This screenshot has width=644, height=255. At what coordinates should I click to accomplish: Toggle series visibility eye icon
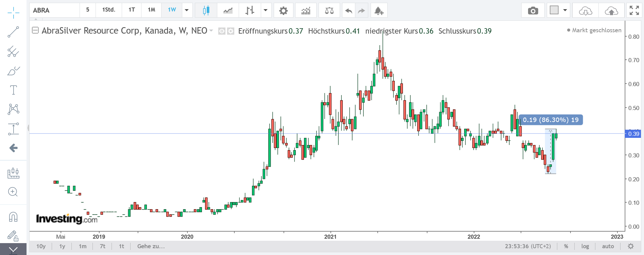pyautogui.click(x=222, y=31)
